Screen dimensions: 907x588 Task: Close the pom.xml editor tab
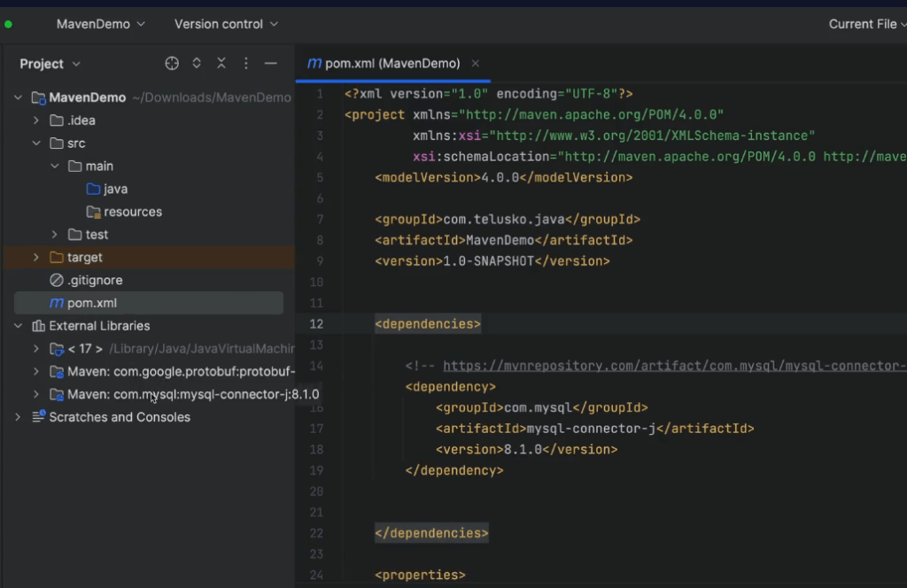[x=476, y=64]
